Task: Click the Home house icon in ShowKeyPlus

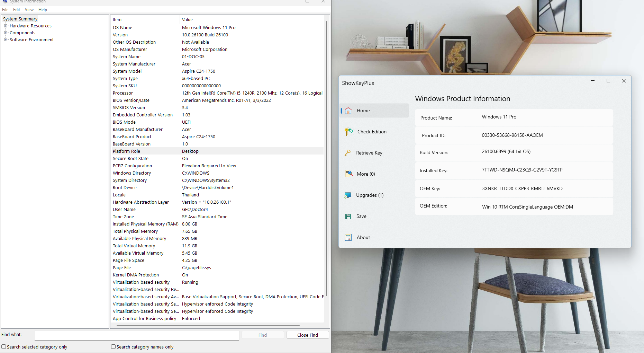Action: click(x=348, y=111)
